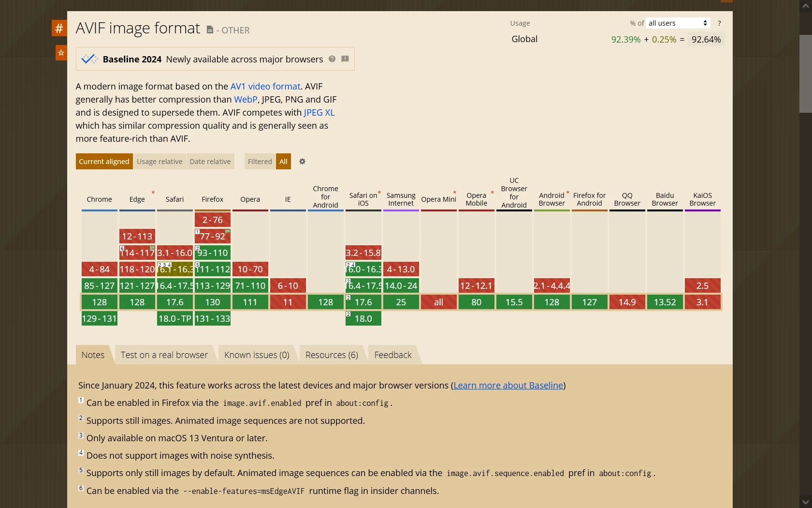Click the Edge column header

[137, 199]
